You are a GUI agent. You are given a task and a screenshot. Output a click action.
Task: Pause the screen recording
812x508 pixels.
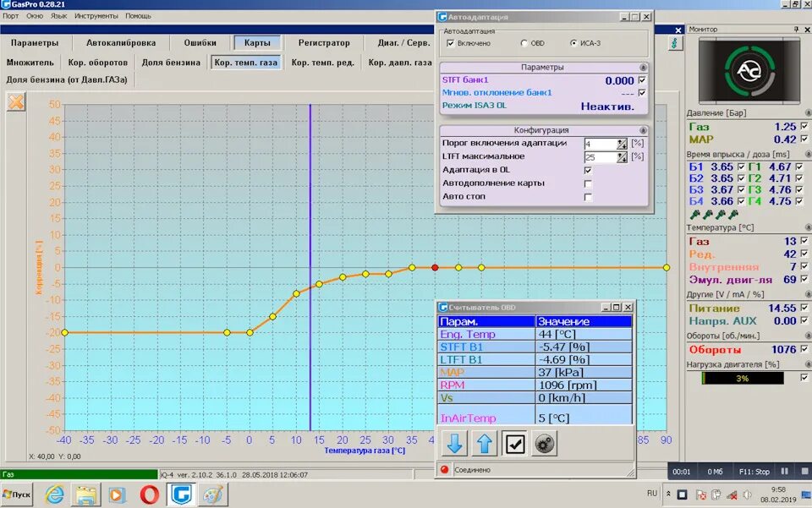point(785,472)
